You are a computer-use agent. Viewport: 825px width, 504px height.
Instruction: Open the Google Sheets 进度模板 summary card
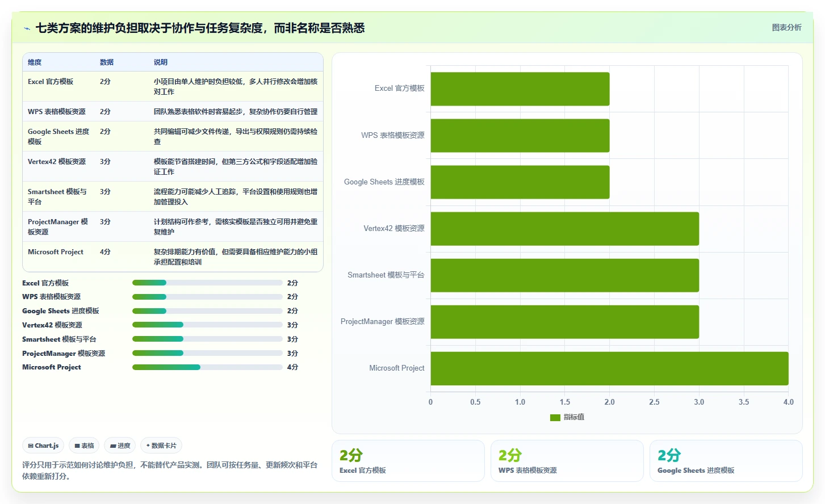point(726,461)
